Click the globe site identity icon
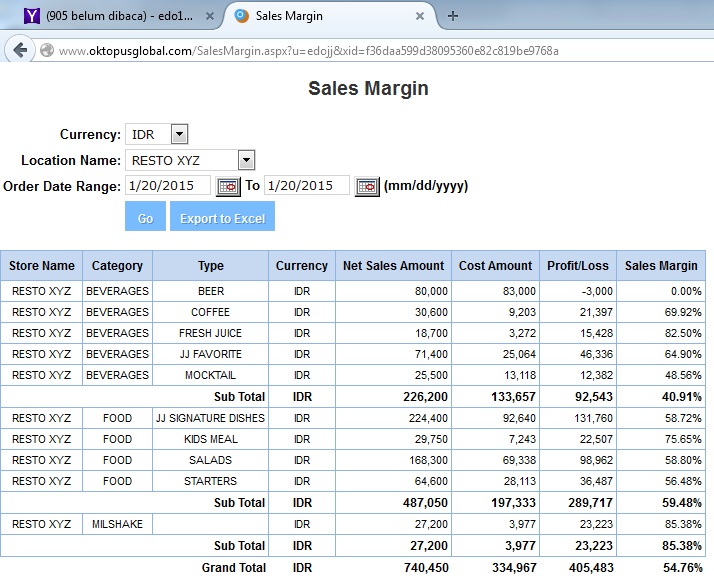 click(46, 50)
